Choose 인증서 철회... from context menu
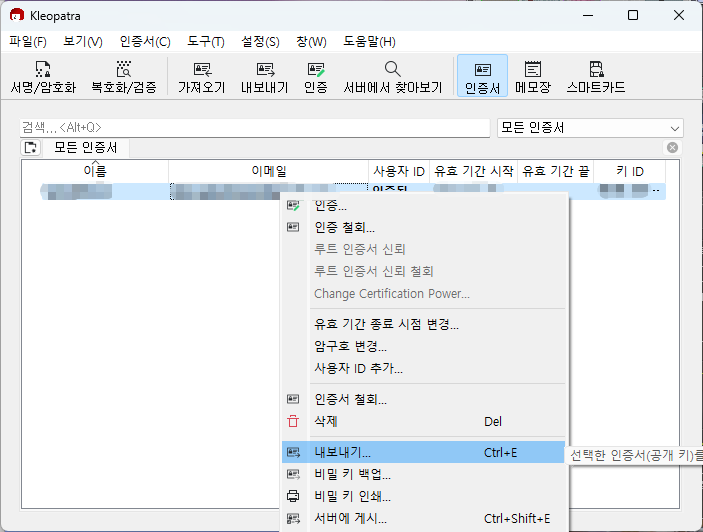 tap(423, 399)
